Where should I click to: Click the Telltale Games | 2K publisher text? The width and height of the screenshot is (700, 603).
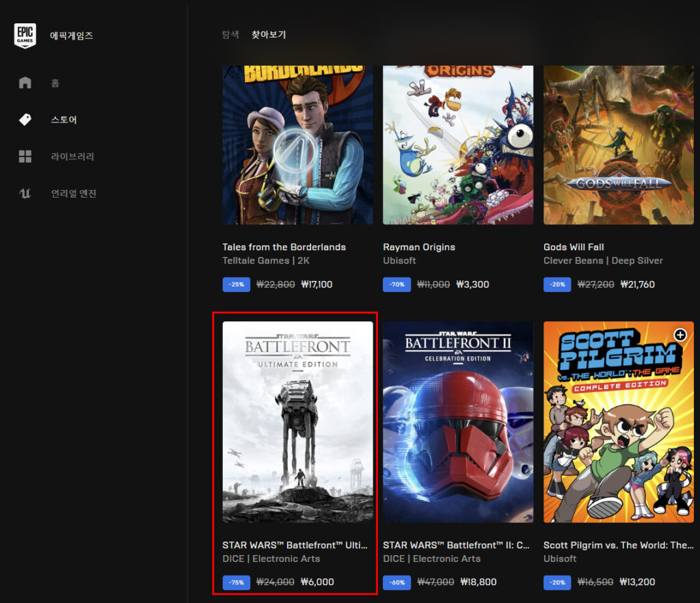tap(266, 260)
